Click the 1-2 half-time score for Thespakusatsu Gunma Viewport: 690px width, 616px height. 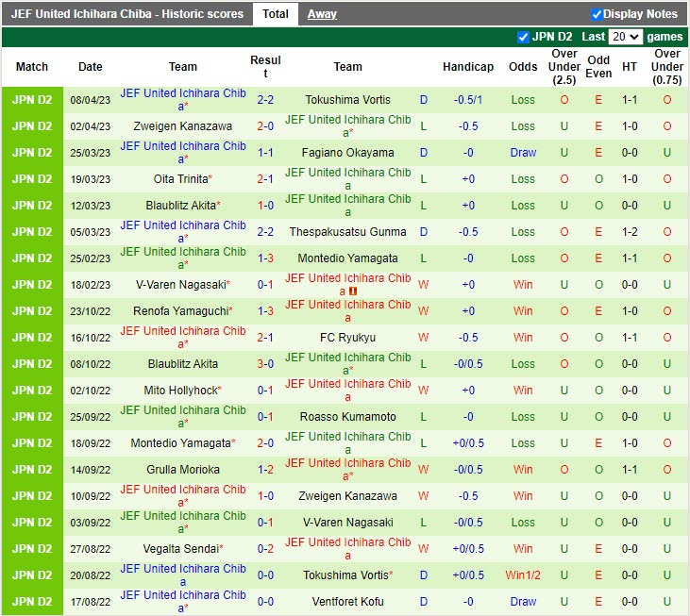click(x=630, y=232)
